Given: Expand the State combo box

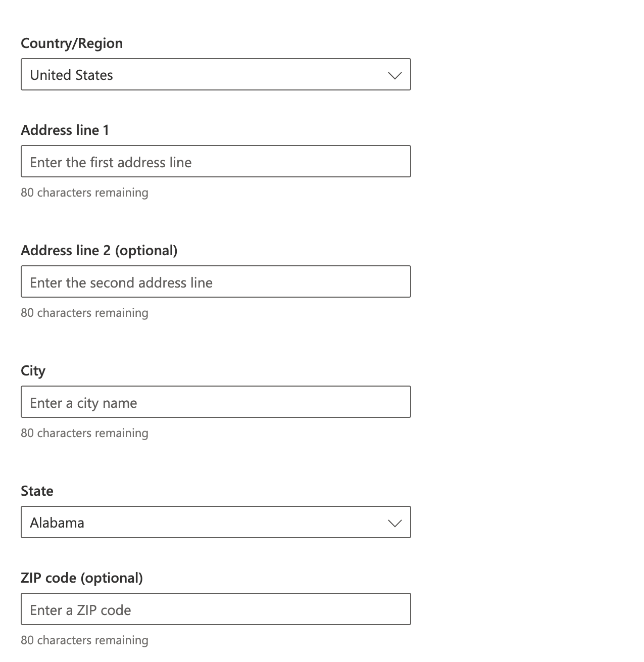Looking at the screenshot, I should click(216, 523).
